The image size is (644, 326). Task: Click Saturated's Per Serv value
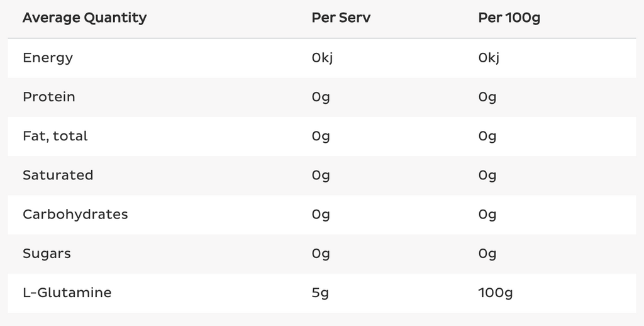pyautogui.click(x=321, y=175)
